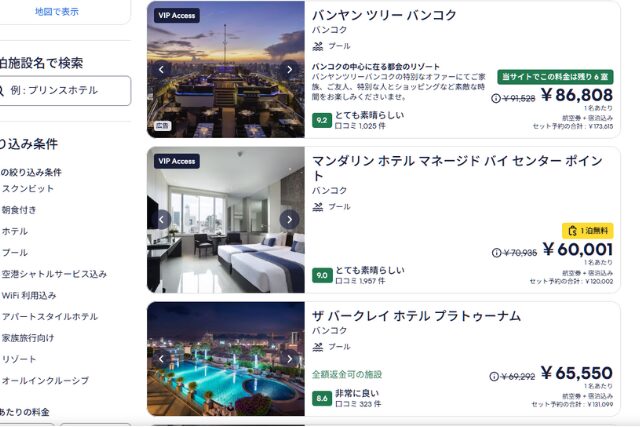Select the スクンビット filter option
Screen dimensions: 640x427
click(x=28, y=189)
